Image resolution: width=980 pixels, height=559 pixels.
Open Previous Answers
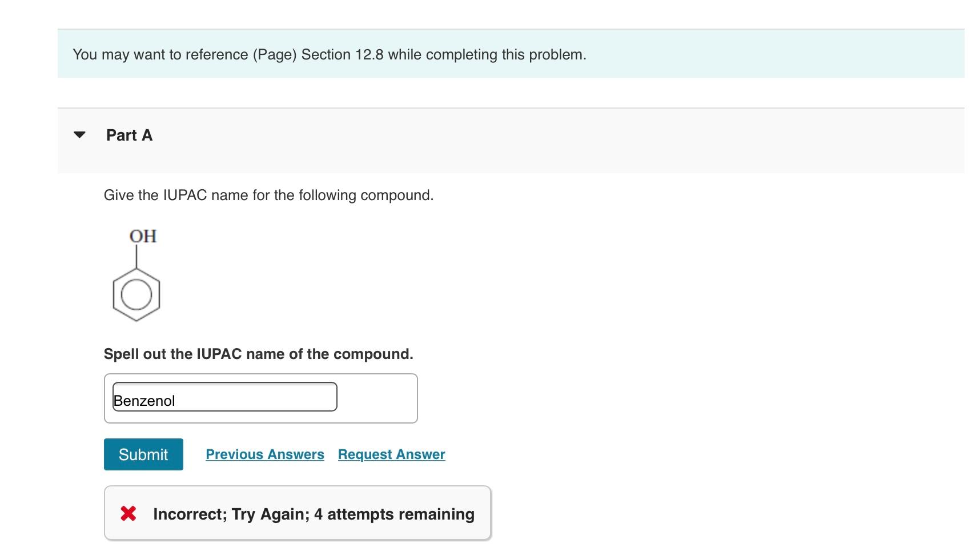point(265,454)
